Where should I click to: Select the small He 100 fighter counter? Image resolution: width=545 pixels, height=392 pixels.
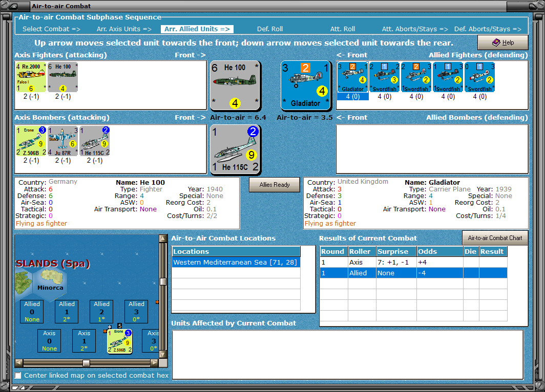[x=63, y=77]
